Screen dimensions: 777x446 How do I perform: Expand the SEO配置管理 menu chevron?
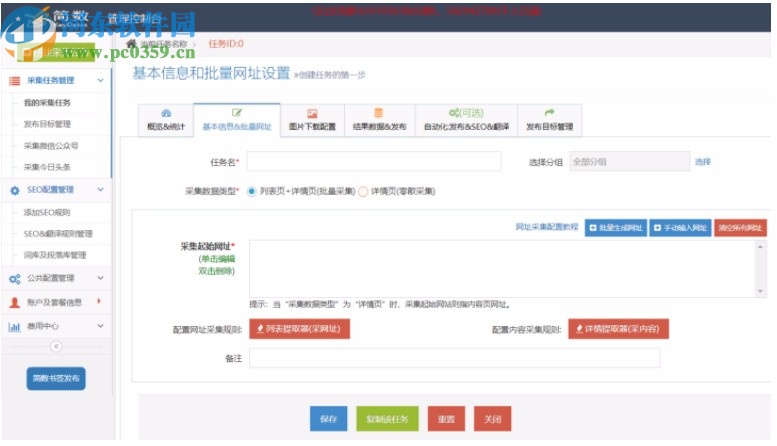point(101,190)
